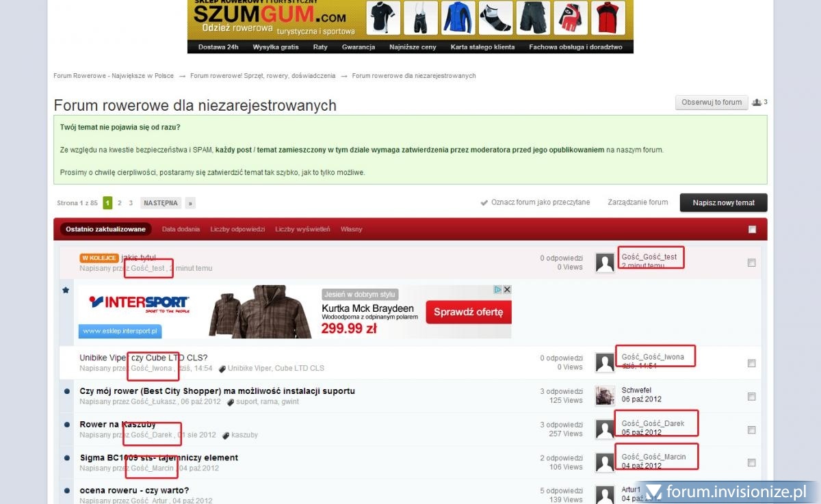This screenshot has width=821, height=504.
Task: Open topic 'Unibike Viper czy Cube LTD CLS?'
Action: click(144, 358)
